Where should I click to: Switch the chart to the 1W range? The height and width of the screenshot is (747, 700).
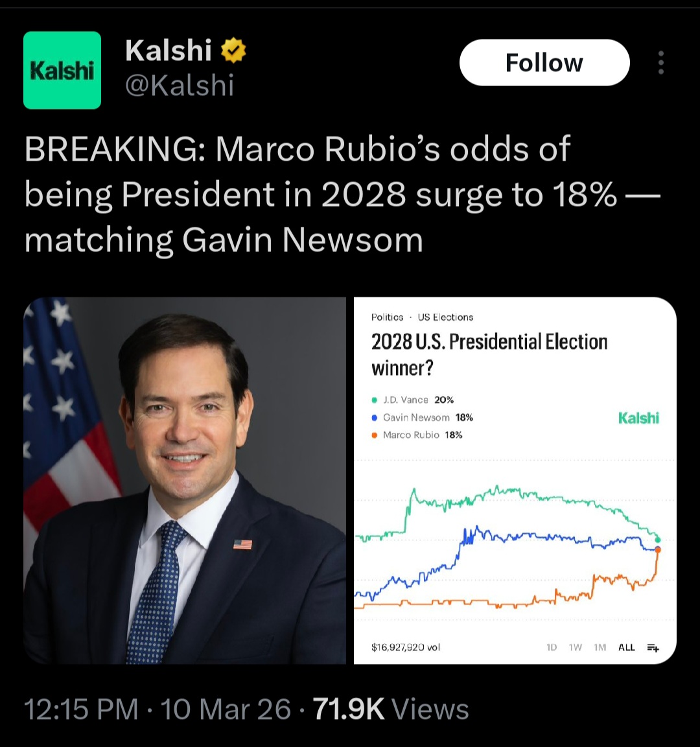point(576,647)
